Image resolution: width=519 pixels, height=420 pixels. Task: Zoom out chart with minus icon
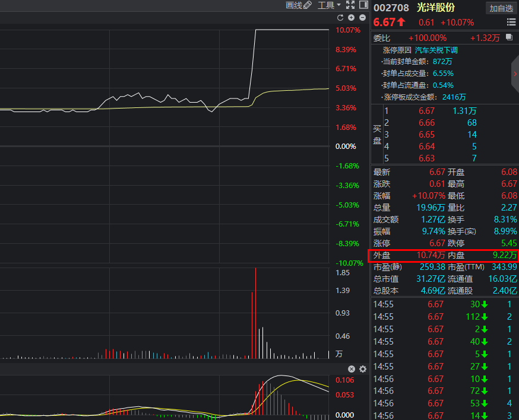click(362, 18)
